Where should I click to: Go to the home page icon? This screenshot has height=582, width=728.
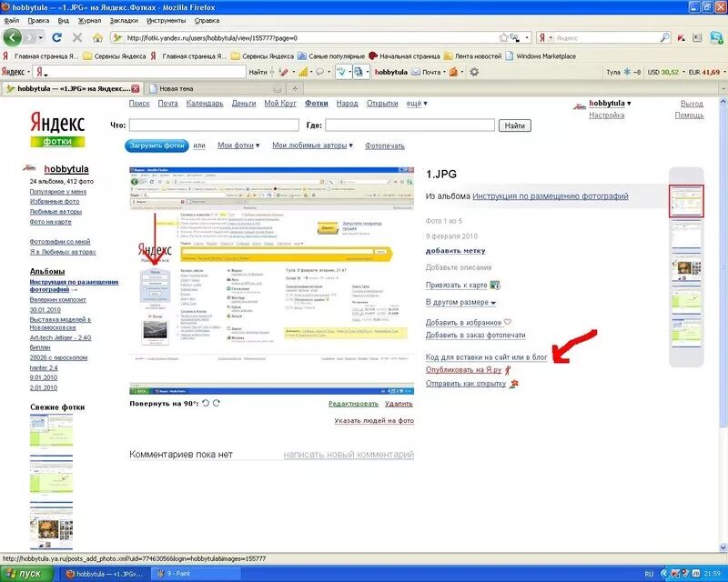(x=97, y=38)
